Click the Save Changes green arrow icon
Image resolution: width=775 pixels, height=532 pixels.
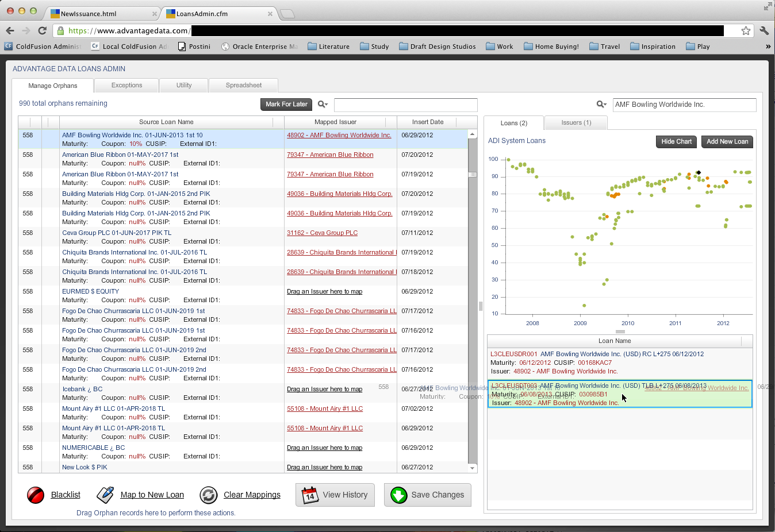point(398,495)
